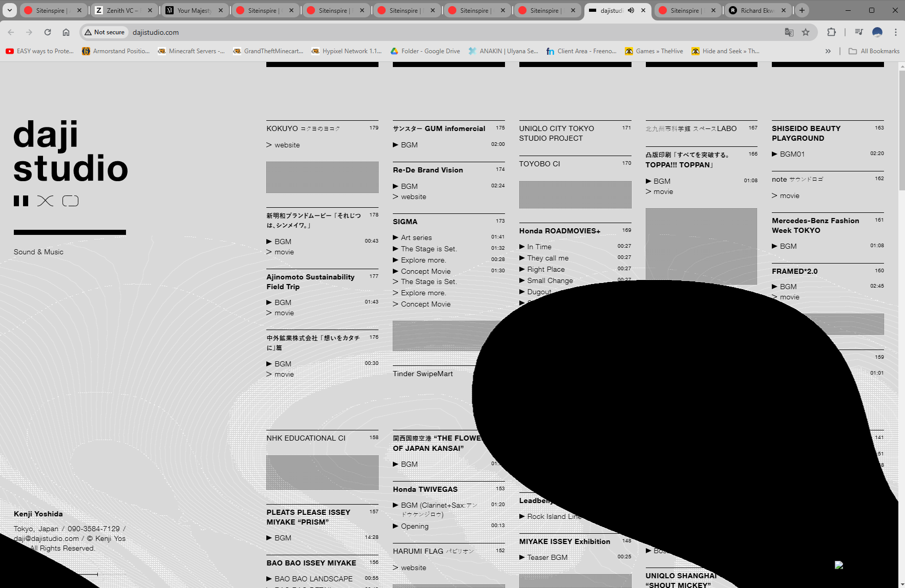905x588 pixels.
Task: Mute the dajistudio tab audio
Action: tap(631, 10)
